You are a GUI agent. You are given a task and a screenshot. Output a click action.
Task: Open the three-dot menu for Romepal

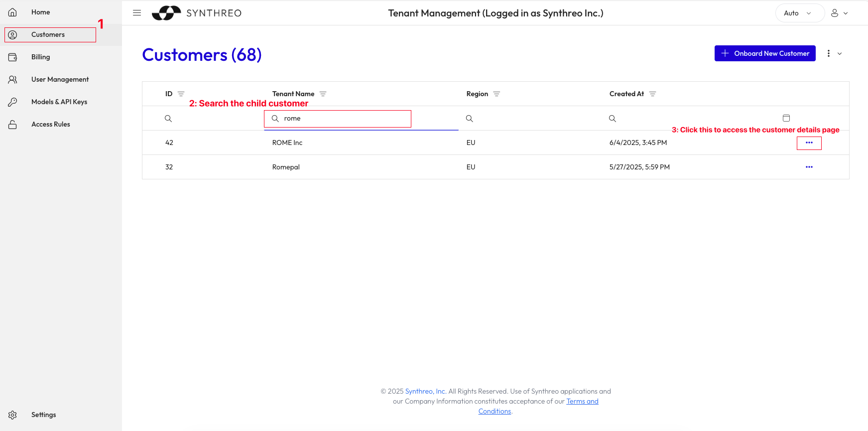809,167
